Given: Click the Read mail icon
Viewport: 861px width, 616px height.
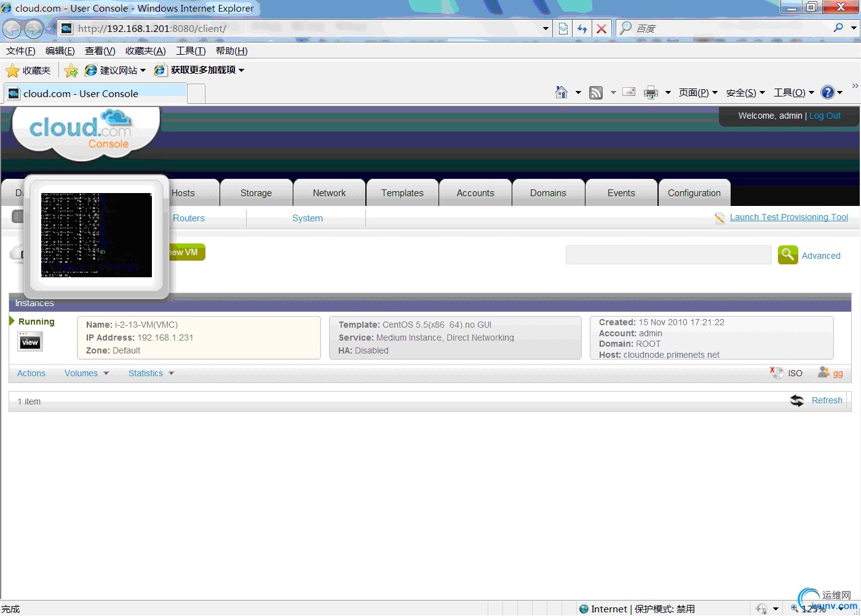Looking at the screenshot, I should 629,92.
